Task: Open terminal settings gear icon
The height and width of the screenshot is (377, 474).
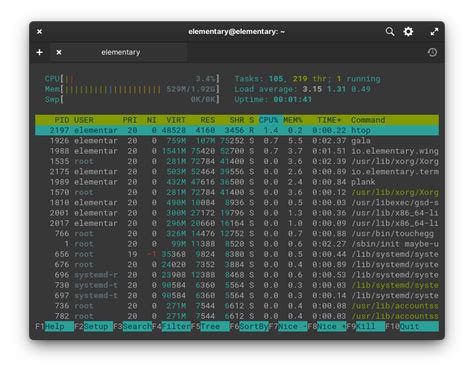Action: click(408, 32)
